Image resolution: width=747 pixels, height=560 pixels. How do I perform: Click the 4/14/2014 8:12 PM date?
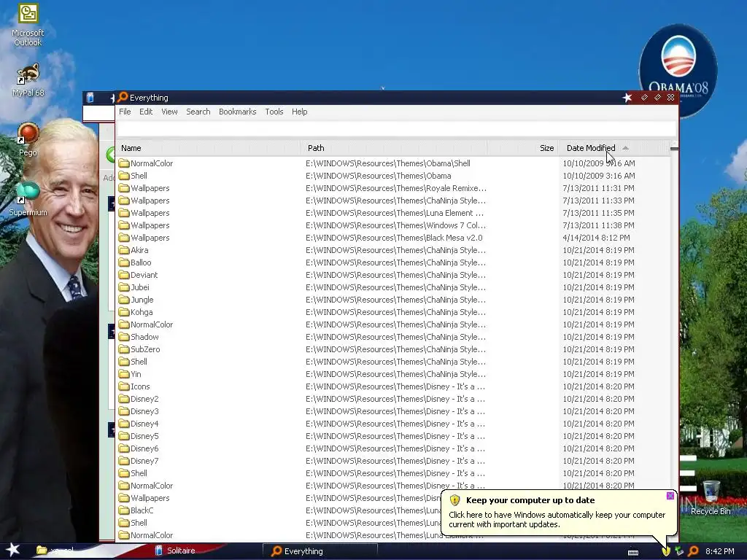point(596,238)
